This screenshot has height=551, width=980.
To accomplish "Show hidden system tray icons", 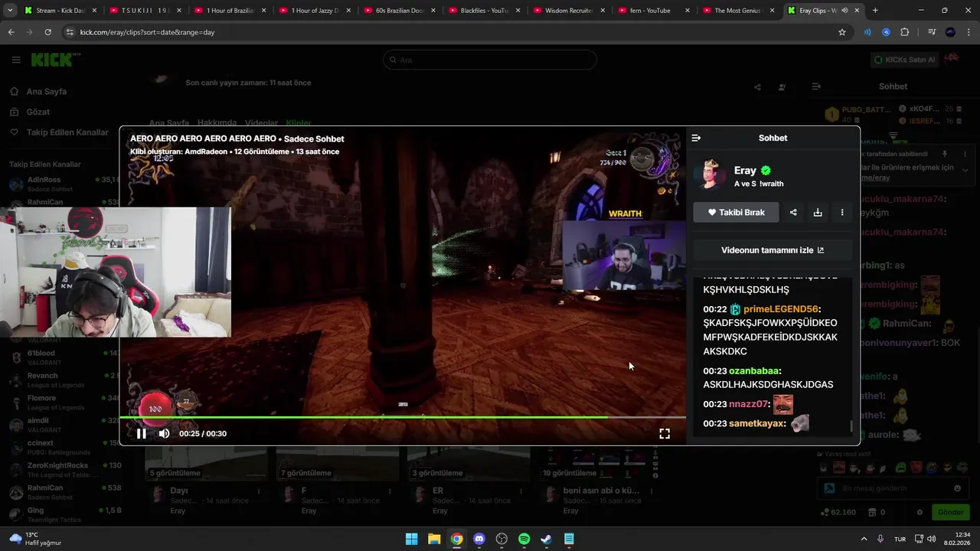I will click(x=864, y=539).
